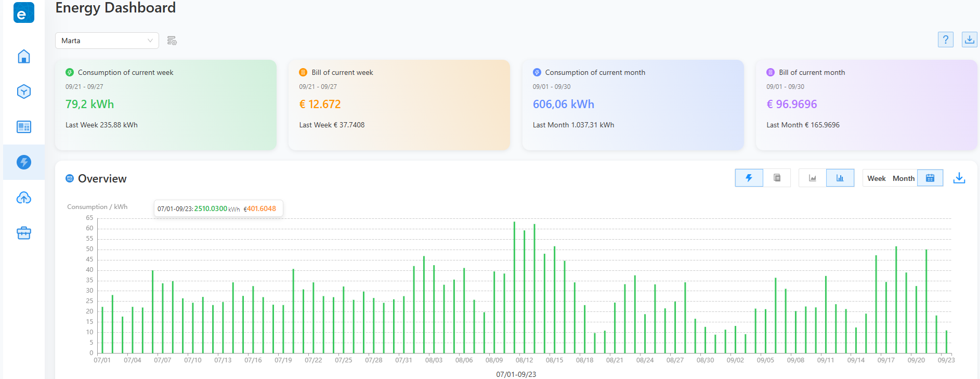
Task: Open the toolbox sidebar icon
Action: pyautogui.click(x=24, y=233)
